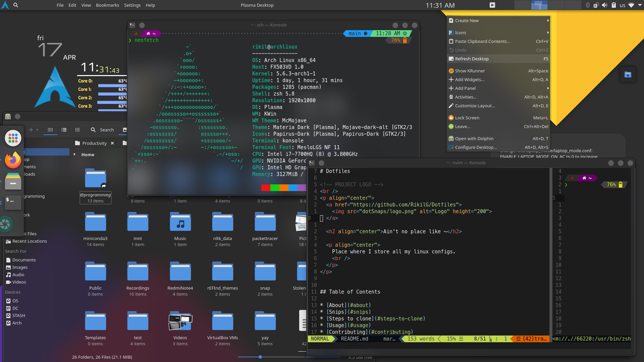644x362 pixels.
Task: Click the Refresh Desktop option
Action: pos(471,58)
